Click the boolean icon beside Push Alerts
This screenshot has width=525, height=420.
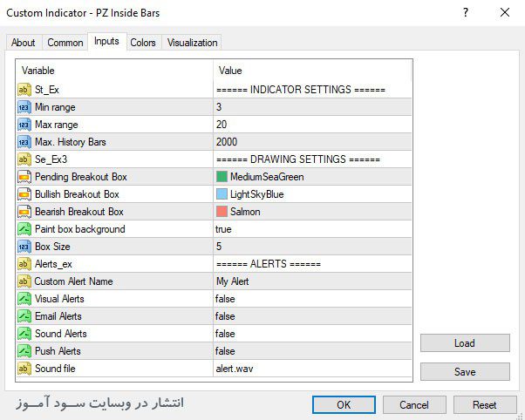[x=24, y=350]
